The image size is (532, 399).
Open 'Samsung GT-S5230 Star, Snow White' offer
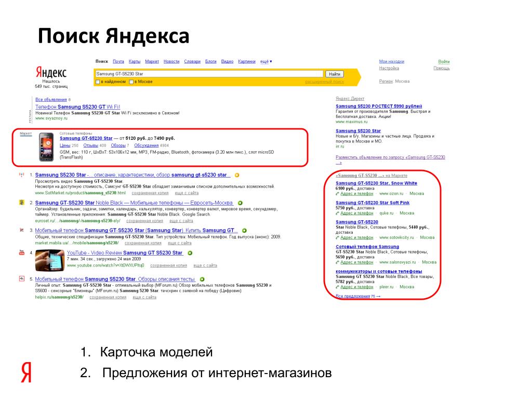[376, 183]
